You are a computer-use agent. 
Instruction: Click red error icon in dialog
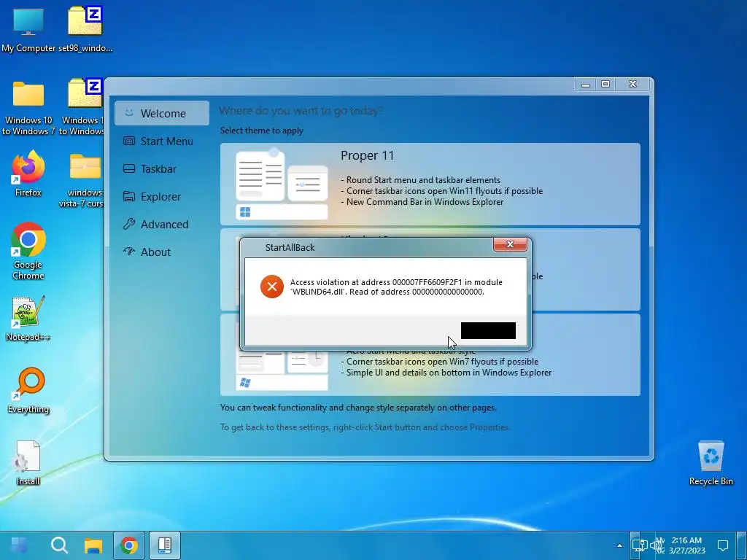coord(272,287)
